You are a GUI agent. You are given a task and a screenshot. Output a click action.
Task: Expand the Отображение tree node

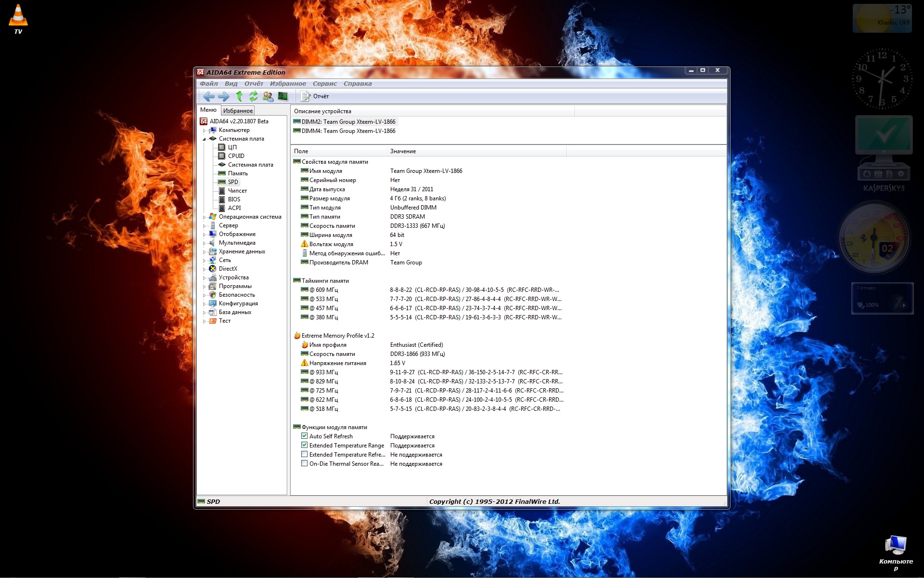[x=204, y=235]
